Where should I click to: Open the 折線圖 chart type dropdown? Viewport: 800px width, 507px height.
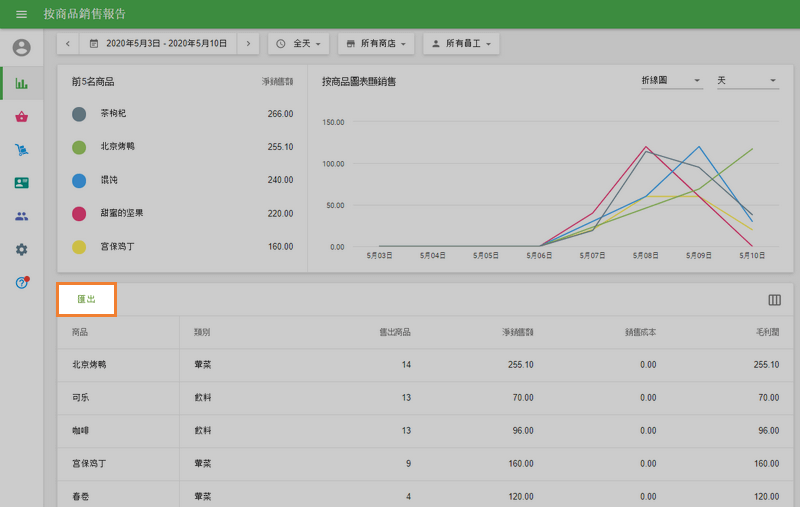pos(671,81)
